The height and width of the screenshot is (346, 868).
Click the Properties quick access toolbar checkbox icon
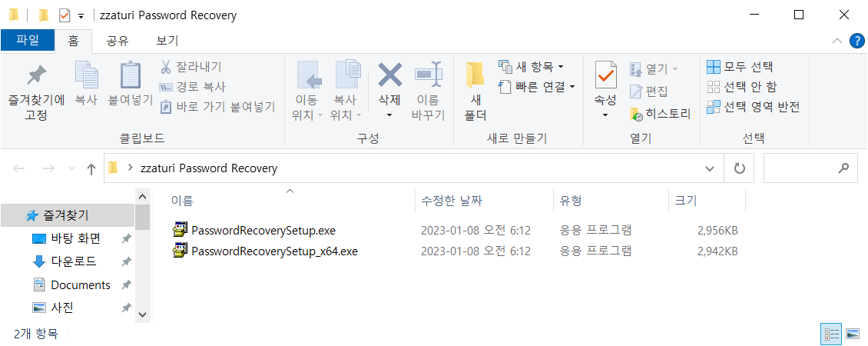[65, 15]
